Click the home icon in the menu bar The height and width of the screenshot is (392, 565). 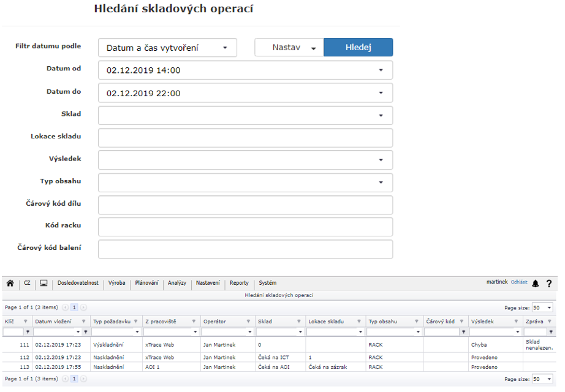pos(10,283)
